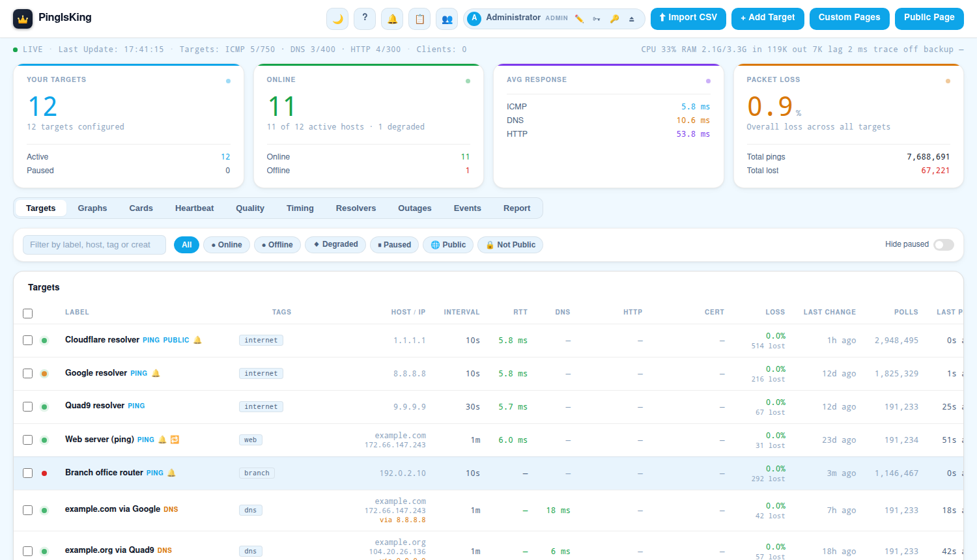Click the Administrator avatar circle
The image size is (977, 560).
pos(474,18)
